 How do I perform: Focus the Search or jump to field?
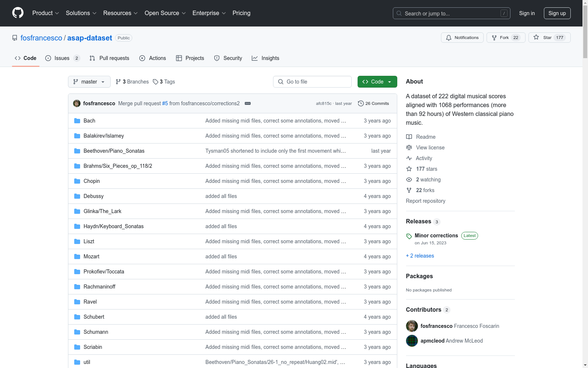tap(452, 13)
